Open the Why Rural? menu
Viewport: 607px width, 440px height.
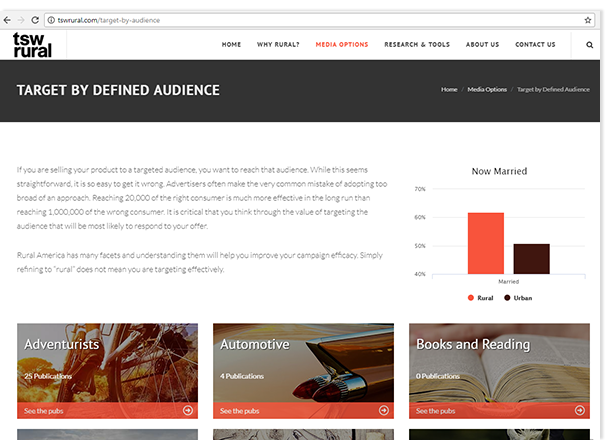point(278,45)
